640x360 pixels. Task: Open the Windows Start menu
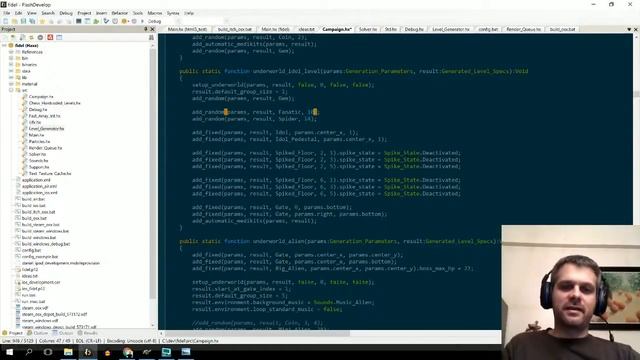pos(9,352)
